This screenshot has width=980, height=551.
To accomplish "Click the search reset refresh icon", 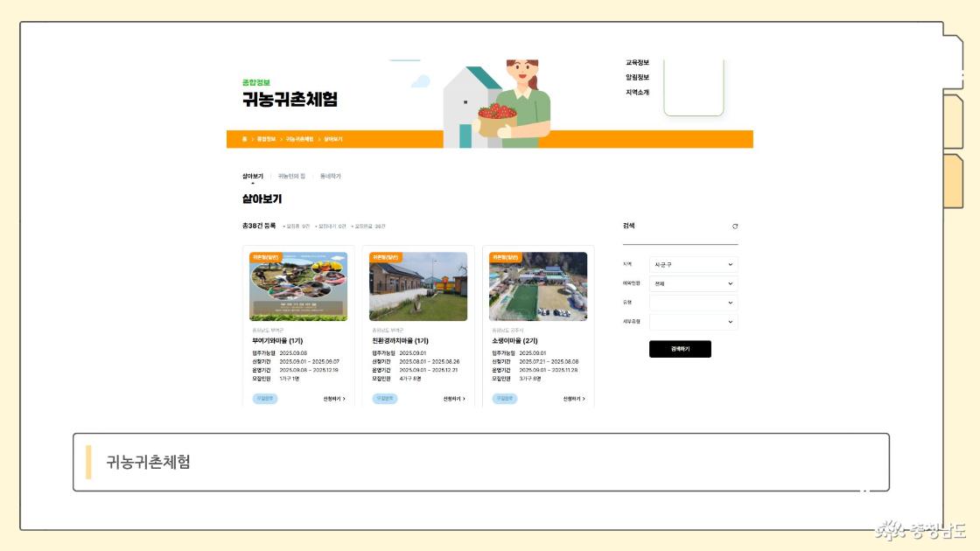I will pyautogui.click(x=735, y=227).
